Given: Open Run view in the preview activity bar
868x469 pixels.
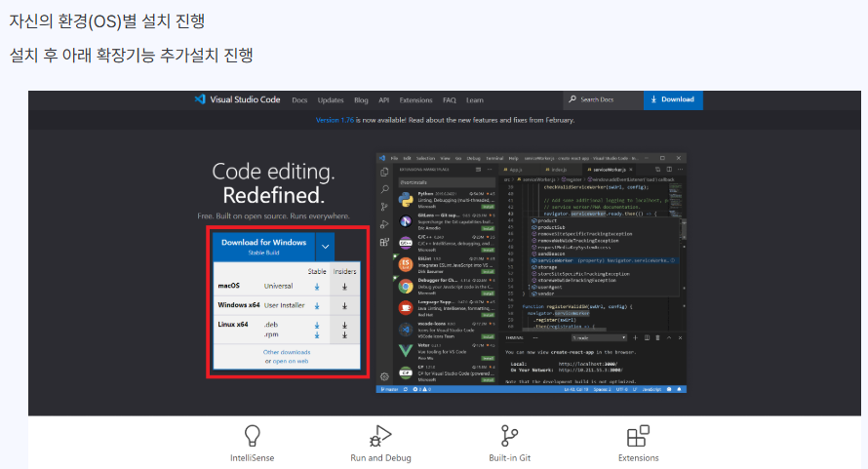Looking at the screenshot, I should (384, 224).
